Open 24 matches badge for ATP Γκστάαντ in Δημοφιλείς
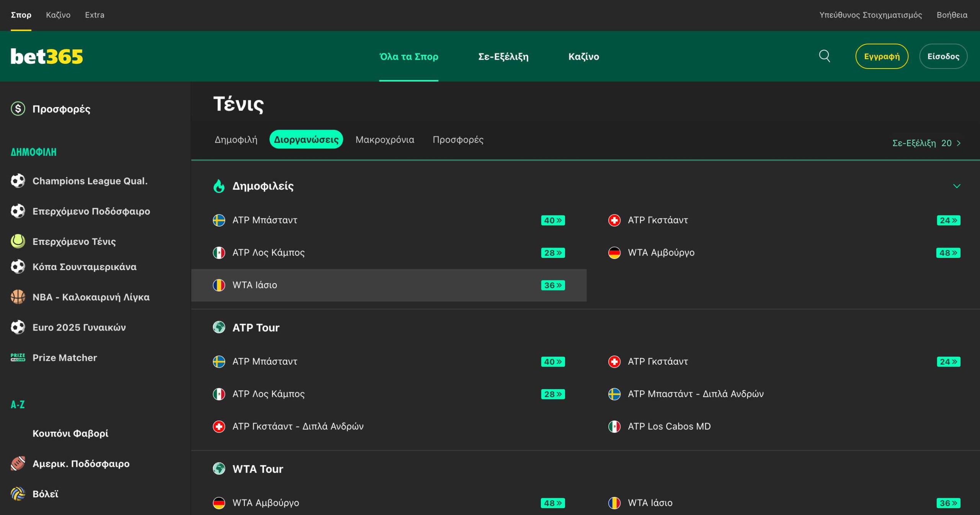 949,220
